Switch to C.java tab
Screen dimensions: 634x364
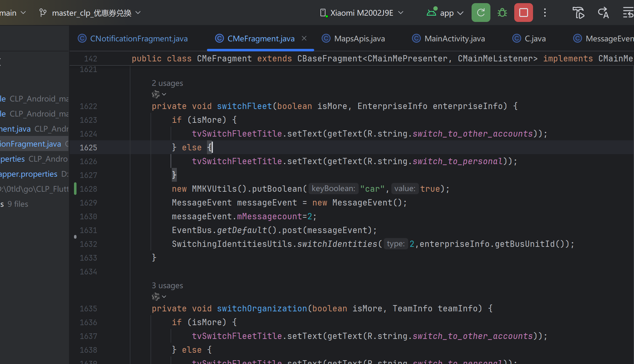529,39
